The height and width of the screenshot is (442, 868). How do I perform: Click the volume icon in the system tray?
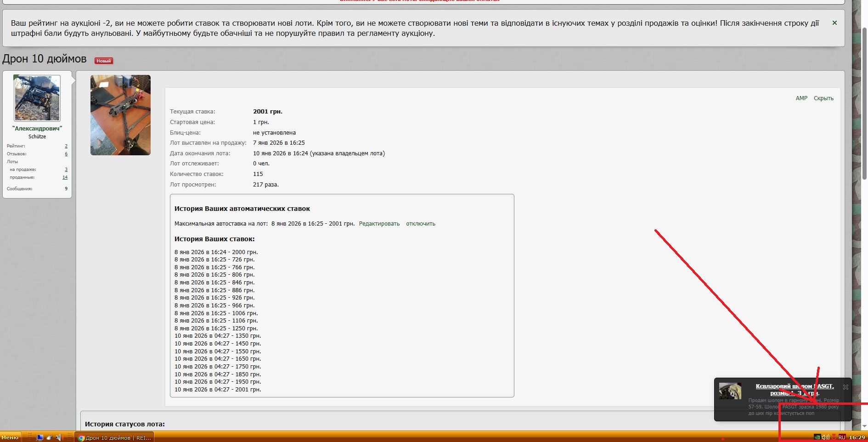click(x=825, y=437)
